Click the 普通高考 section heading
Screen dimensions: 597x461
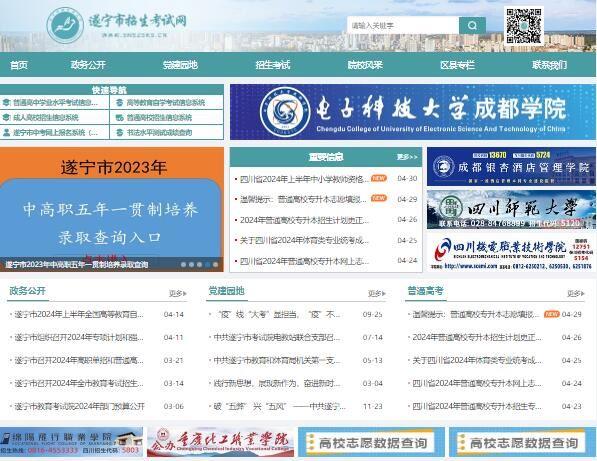[425, 291]
